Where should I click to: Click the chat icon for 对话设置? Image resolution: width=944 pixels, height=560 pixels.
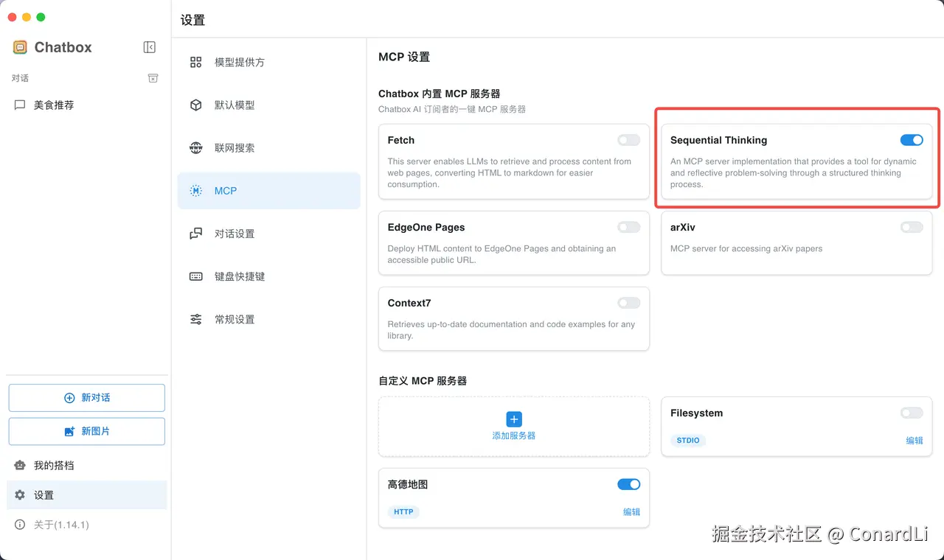point(195,234)
